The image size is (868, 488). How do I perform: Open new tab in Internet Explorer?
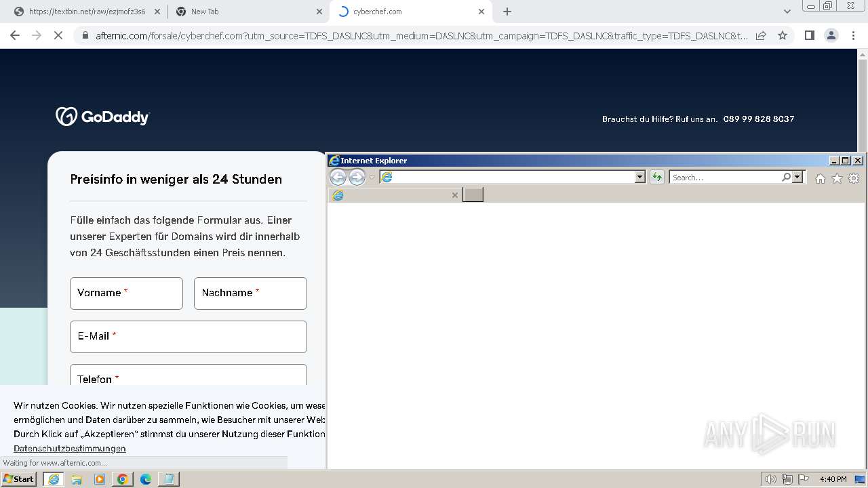click(x=473, y=195)
